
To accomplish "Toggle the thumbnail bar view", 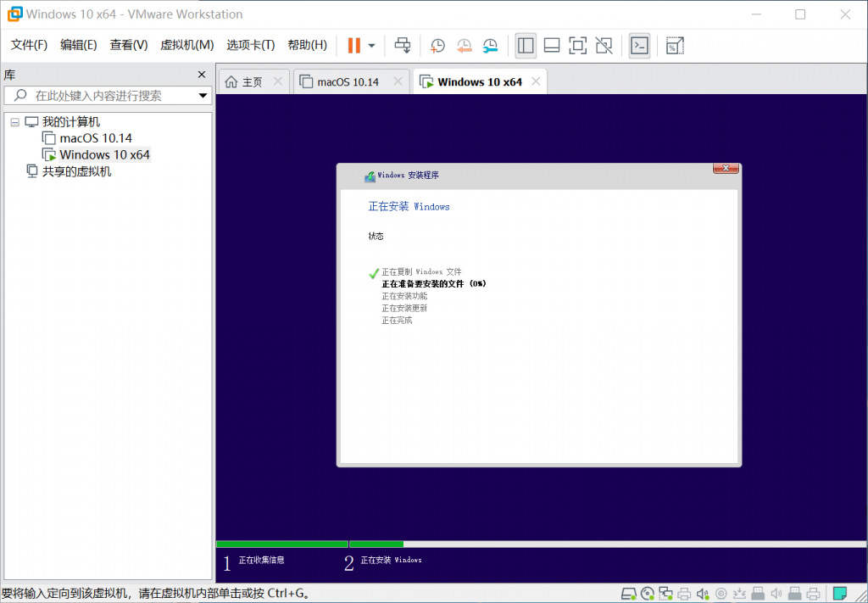I will [552, 45].
